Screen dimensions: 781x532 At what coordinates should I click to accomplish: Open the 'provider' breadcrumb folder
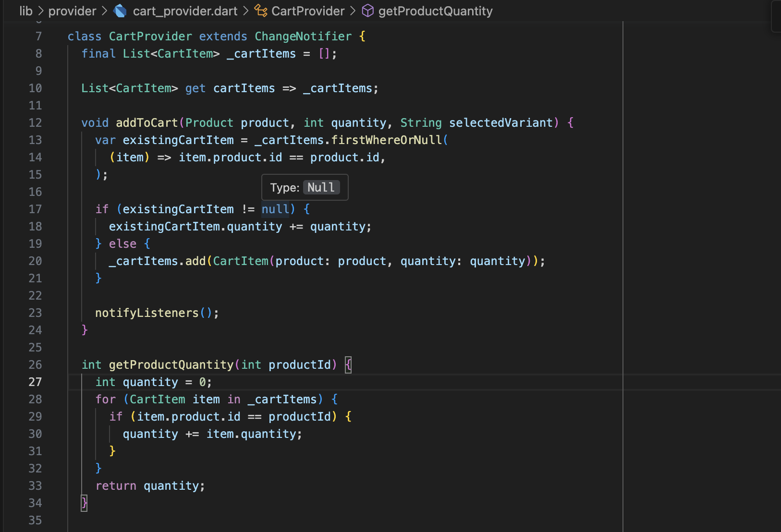[72, 11]
